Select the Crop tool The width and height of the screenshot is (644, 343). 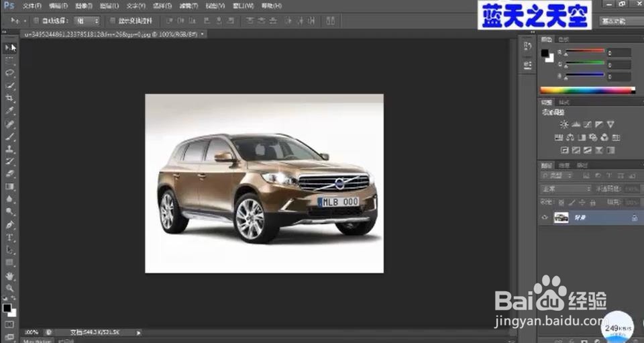pyautogui.click(x=10, y=98)
